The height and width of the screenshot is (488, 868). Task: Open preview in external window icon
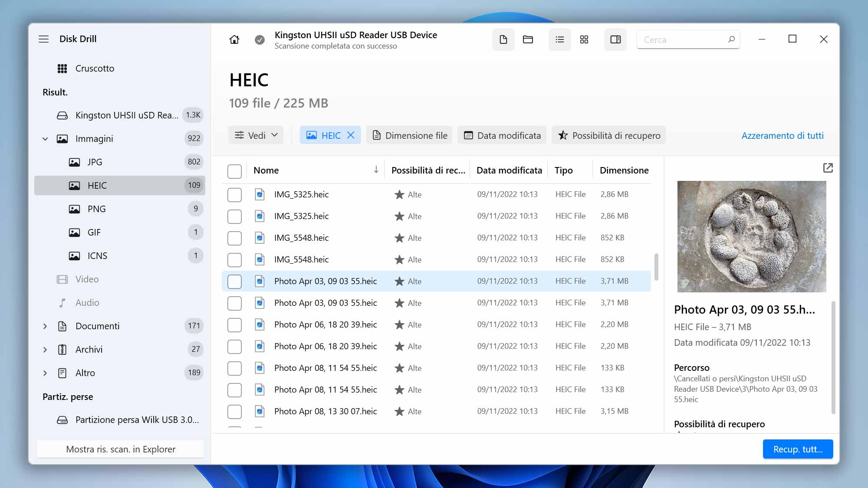[828, 168]
